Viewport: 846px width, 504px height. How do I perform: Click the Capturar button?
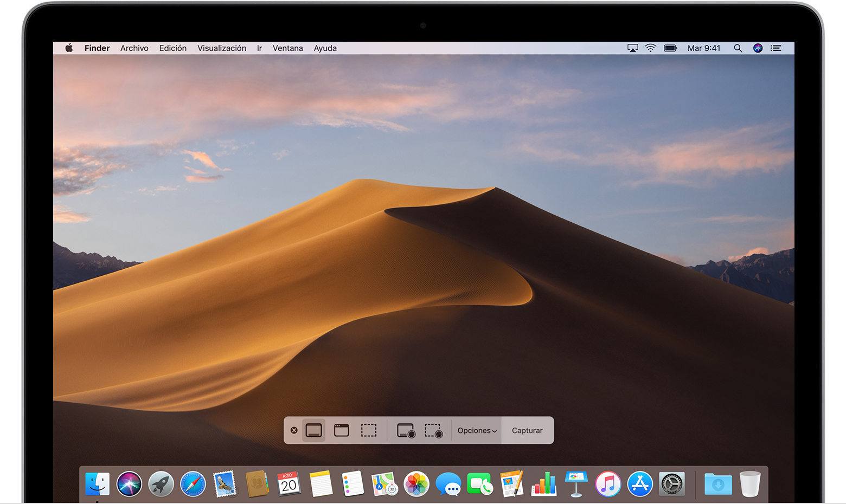[527, 430]
